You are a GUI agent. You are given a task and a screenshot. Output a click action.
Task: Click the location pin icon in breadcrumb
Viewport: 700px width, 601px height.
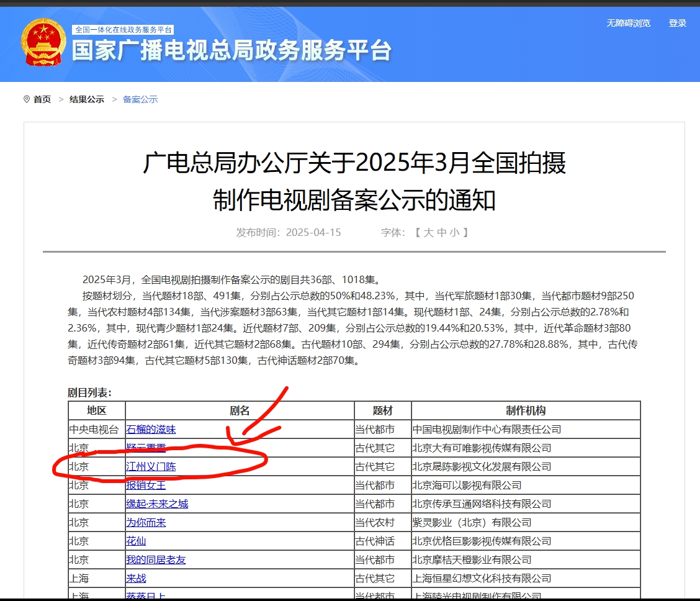point(27,99)
